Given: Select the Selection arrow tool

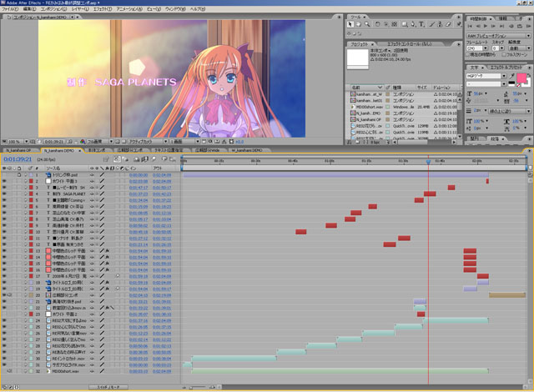Looking at the screenshot, I should tap(350, 24).
